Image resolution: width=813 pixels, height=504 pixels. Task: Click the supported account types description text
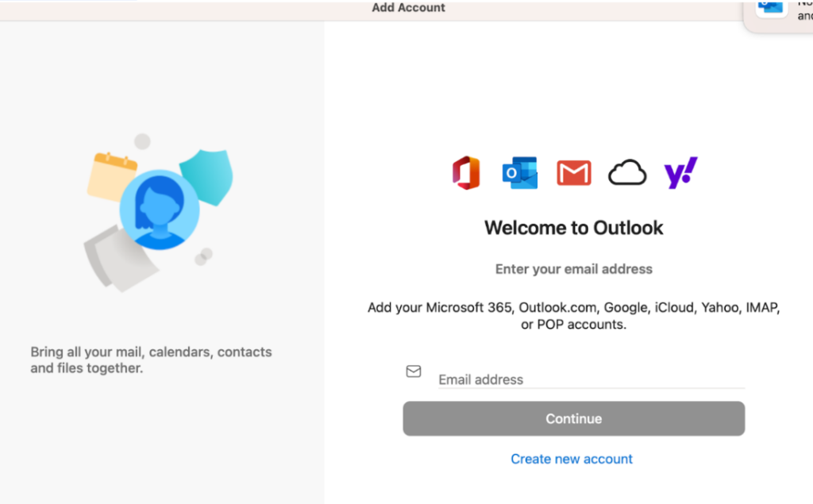pos(573,316)
